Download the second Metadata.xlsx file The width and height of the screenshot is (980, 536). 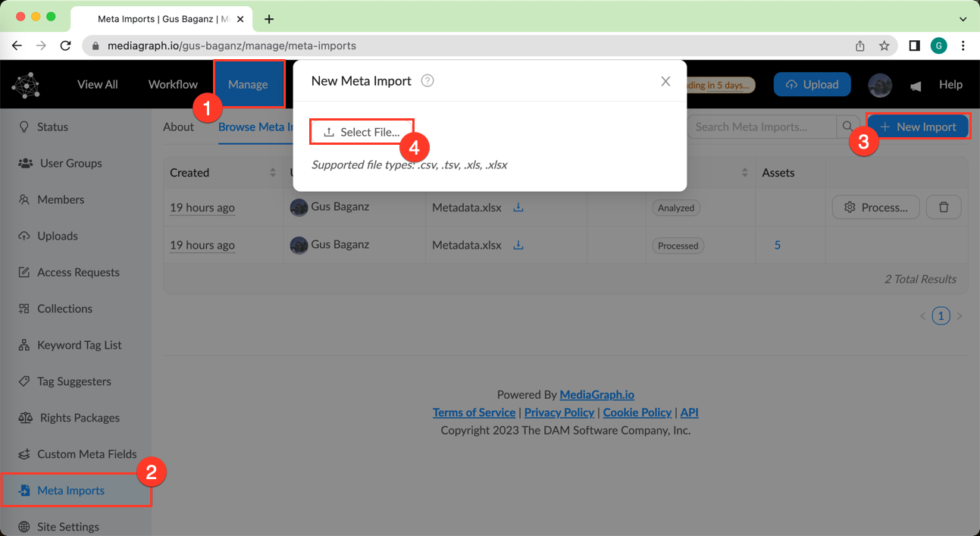point(518,245)
